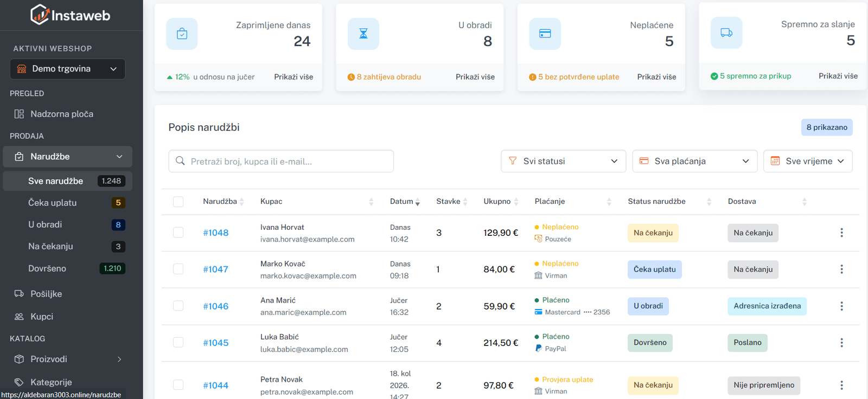Image resolution: width=868 pixels, height=399 pixels.
Task: Open row actions for order #1047
Action: [x=841, y=269]
